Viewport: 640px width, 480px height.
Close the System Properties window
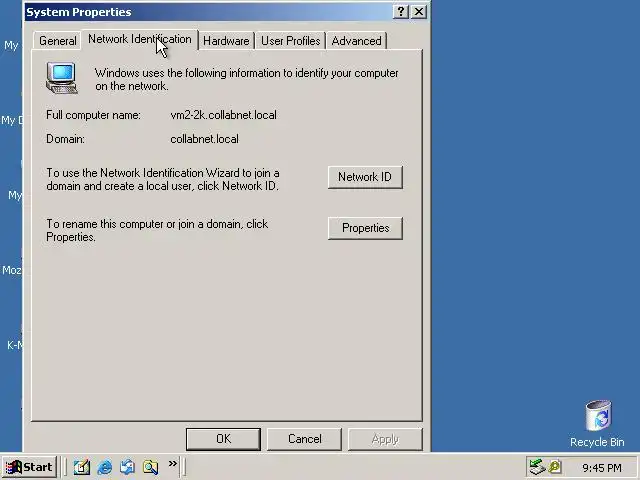(419, 11)
